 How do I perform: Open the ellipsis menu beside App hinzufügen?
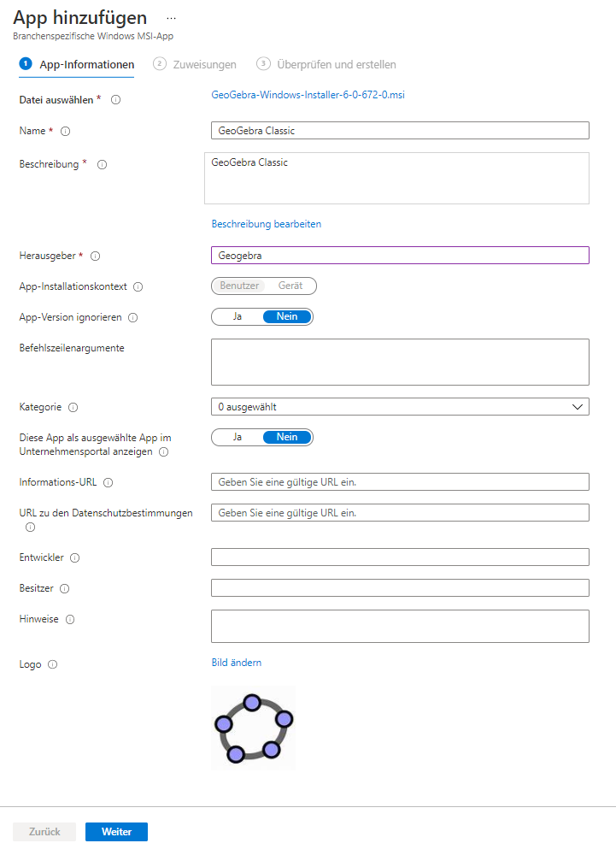171,18
